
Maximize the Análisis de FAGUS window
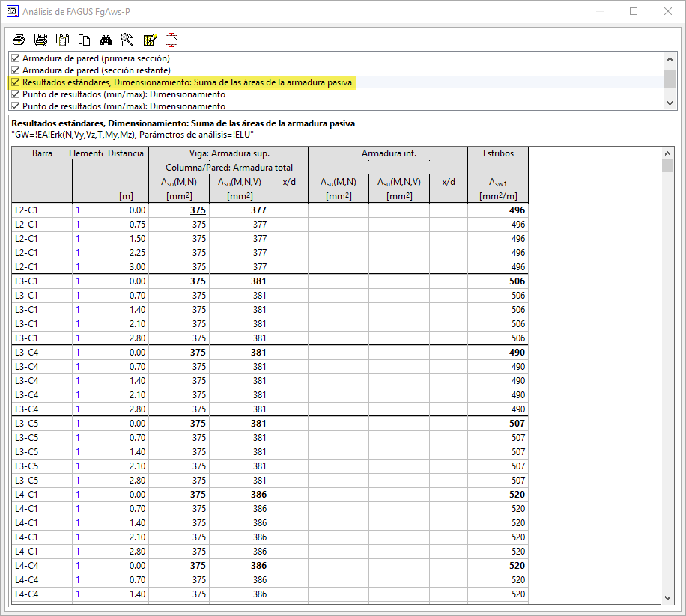point(634,12)
